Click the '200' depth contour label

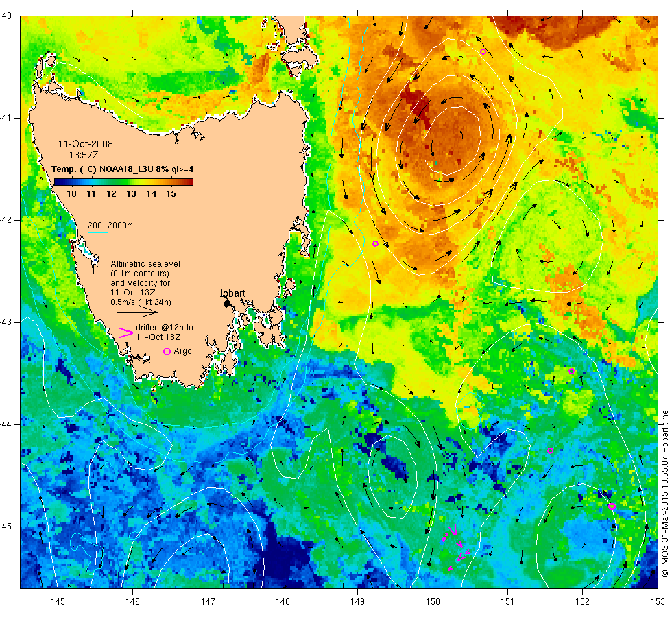coord(95,226)
